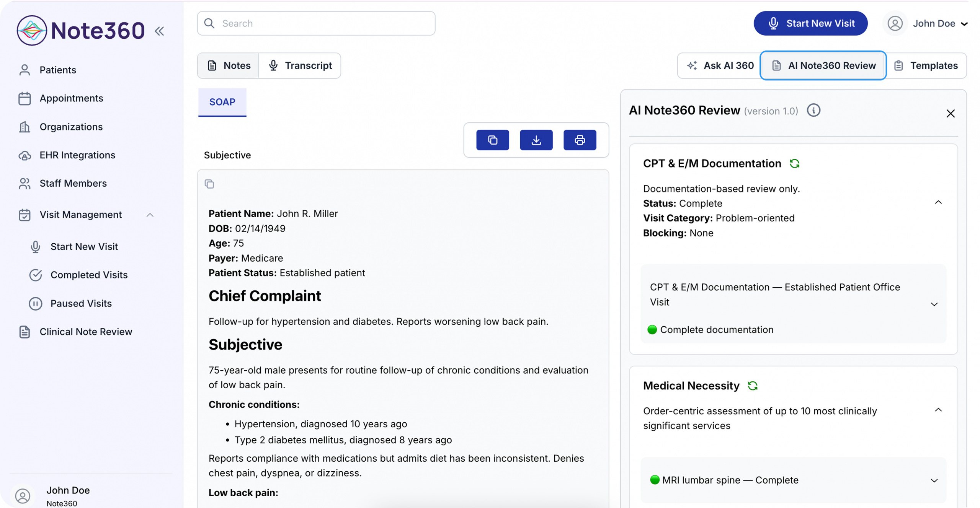The image size is (980, 508).
Task: Refresh the CPT & E/M Documentation analysis
Action: (795, 163)
